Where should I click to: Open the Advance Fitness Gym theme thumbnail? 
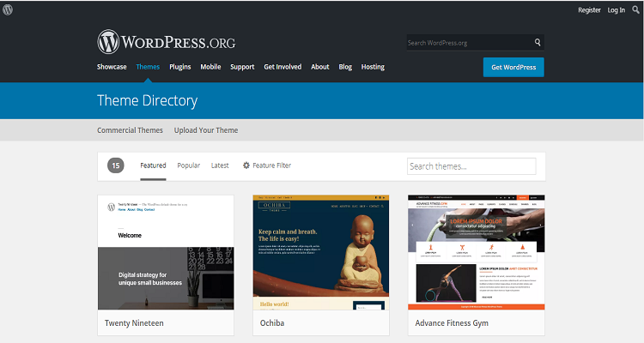(x=477, y=252)
